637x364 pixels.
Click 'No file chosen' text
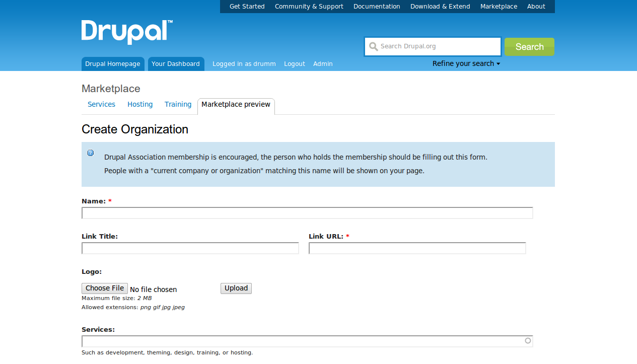tap(153, 289)
